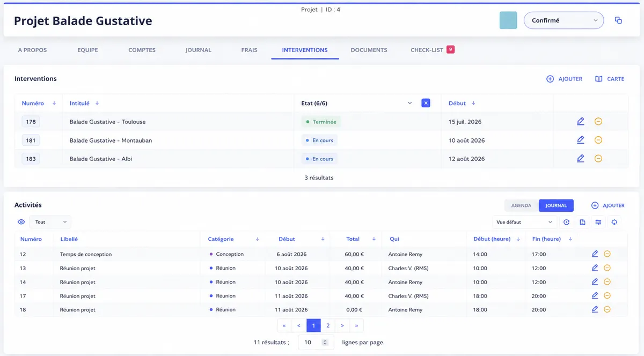Screen dimensions: 644x356
Task: Click the cloud download icon in Activités
Action: click(x=614, y=222)
